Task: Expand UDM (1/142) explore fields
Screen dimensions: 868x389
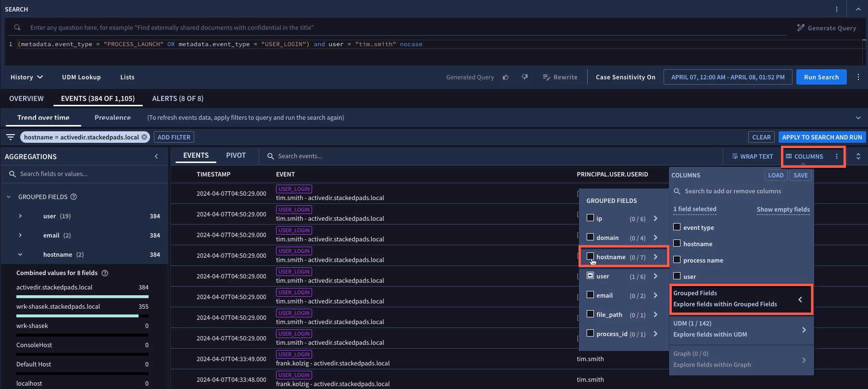Action: 804,329
